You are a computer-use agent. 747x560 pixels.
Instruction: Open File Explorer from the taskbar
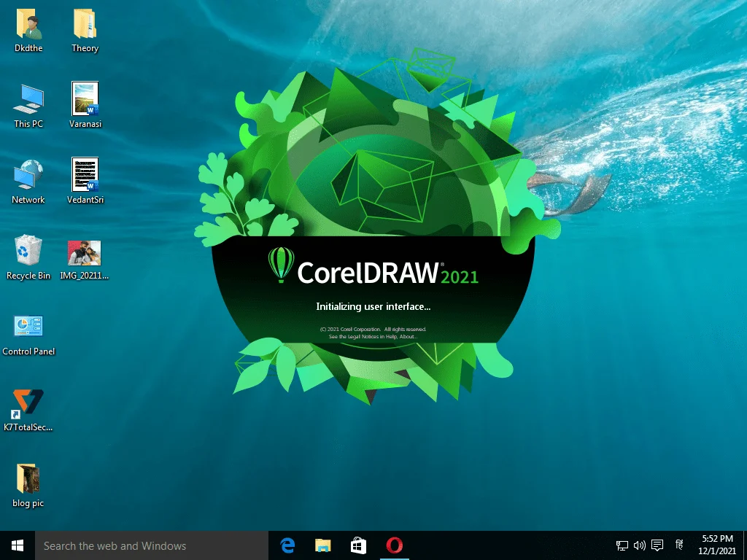coord(323,545)
